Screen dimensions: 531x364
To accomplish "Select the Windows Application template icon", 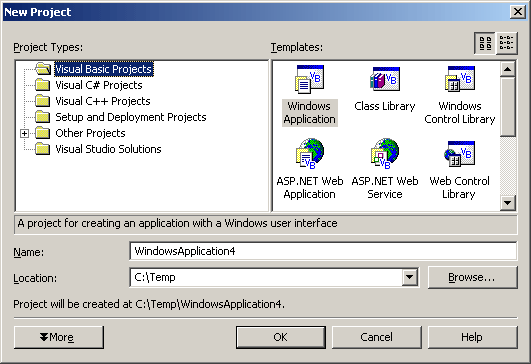I will (309, 79).
